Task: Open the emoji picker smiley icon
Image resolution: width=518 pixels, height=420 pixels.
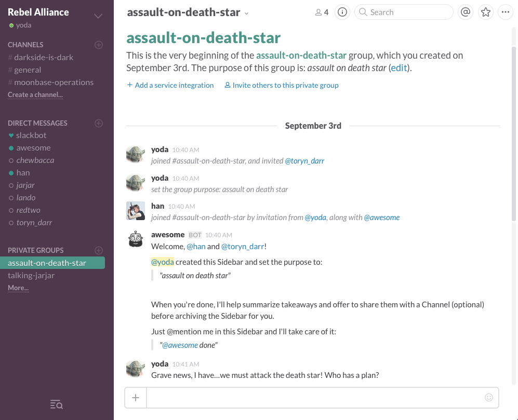Action: coord(488,398)
